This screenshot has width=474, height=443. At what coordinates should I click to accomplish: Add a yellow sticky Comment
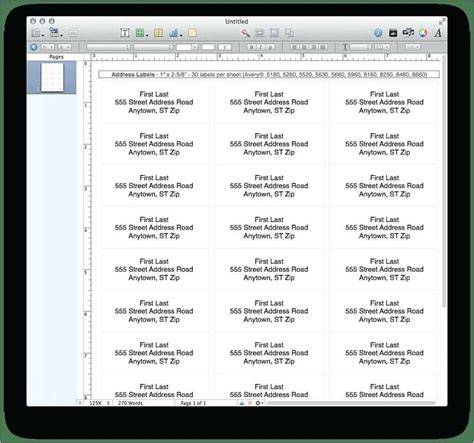tap(192, 33)
